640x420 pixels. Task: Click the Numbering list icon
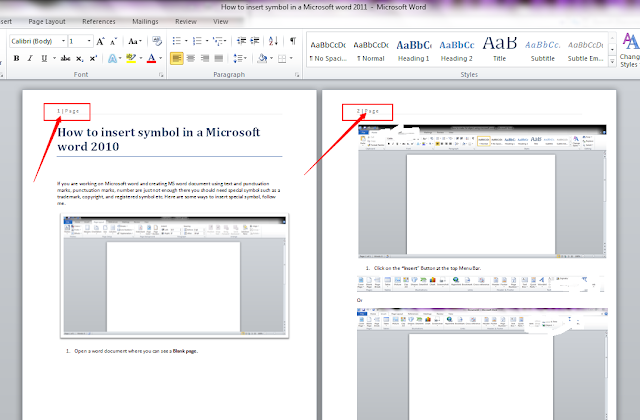coord(197,41)
